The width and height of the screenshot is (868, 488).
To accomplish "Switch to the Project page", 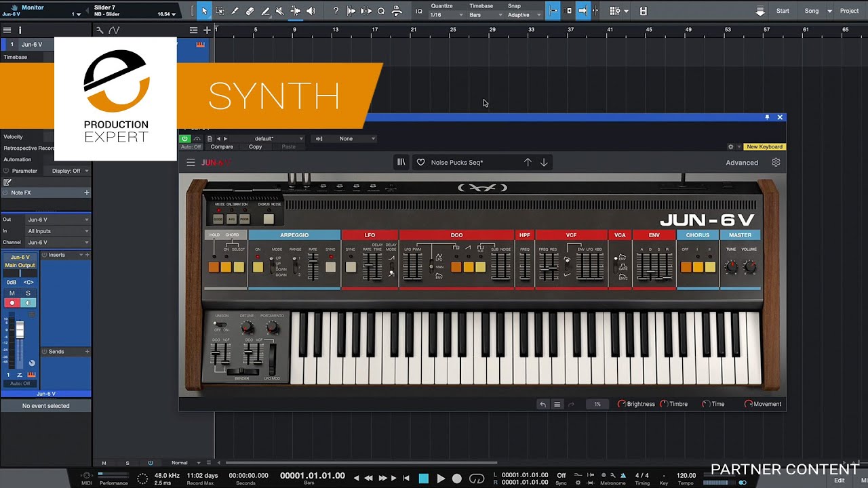I will tap(849, 11).
